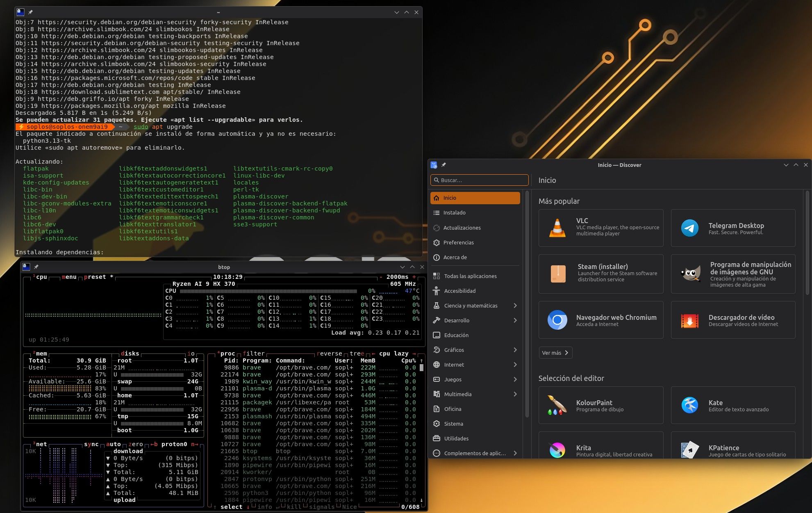Screen dimensions: 812x513
Task: Toggle io mode in btop disks box
Action: pyautogui.click(x=191, y=353)
